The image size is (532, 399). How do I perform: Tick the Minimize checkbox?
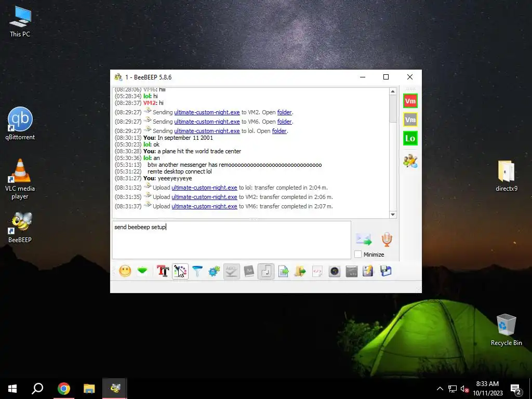[x=358, y=254]
